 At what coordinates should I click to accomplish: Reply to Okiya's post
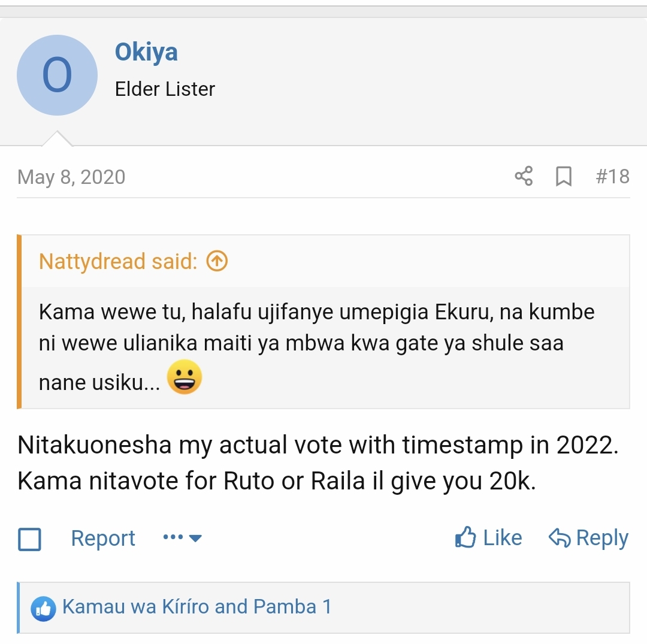point(588,538)
